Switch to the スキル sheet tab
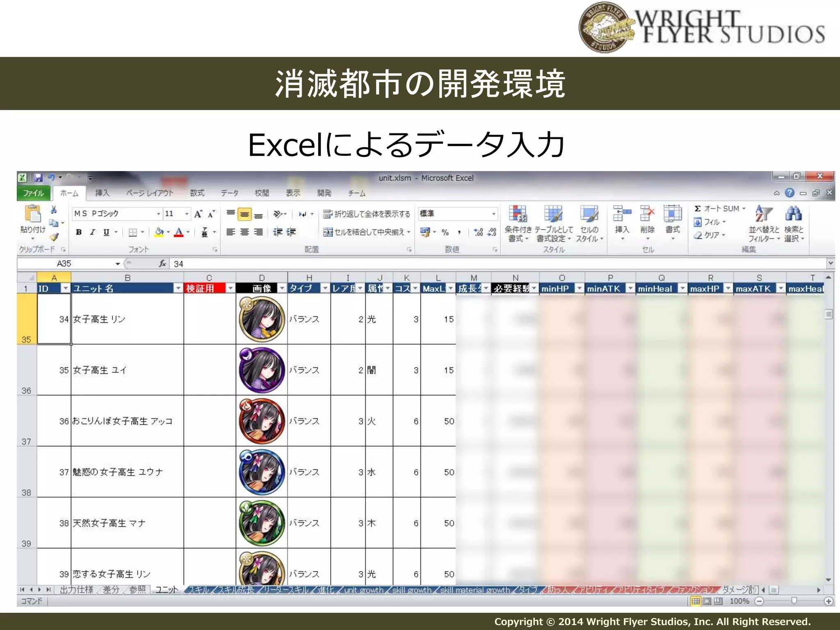The height and width of the screenshot is (630, 840). (199, 590)
